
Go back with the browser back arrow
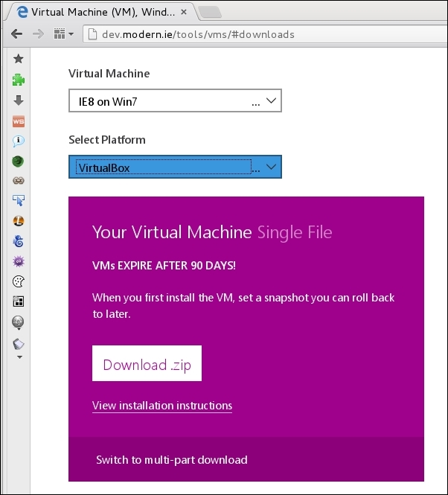click(16, 33)
